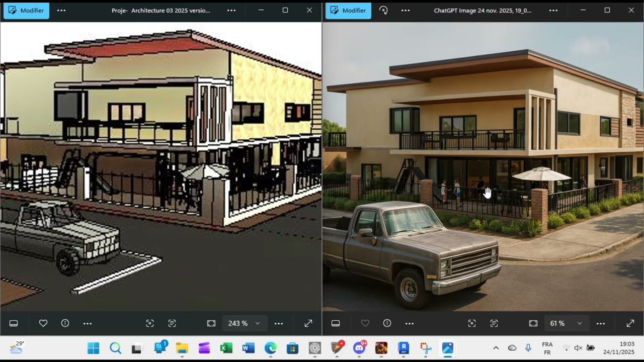Launch Excel from taskbar
Screen dimensions: 644x362
[x=226, y=348]
